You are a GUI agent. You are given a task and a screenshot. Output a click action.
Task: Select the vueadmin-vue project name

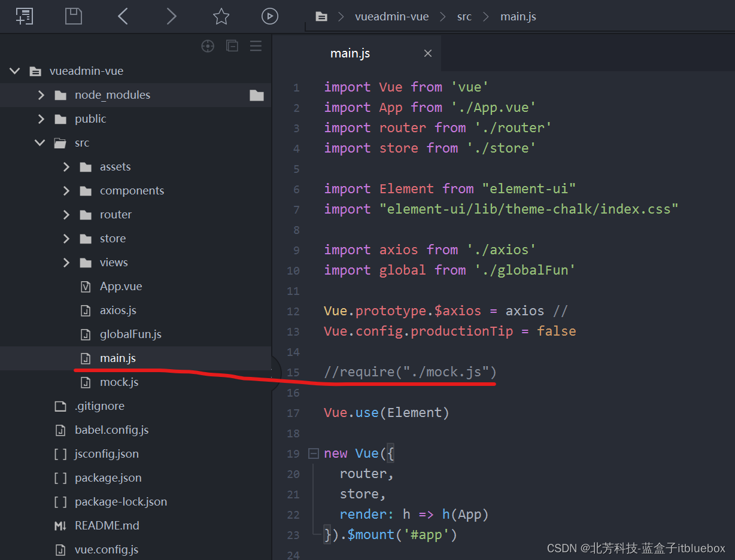(87, 71)
